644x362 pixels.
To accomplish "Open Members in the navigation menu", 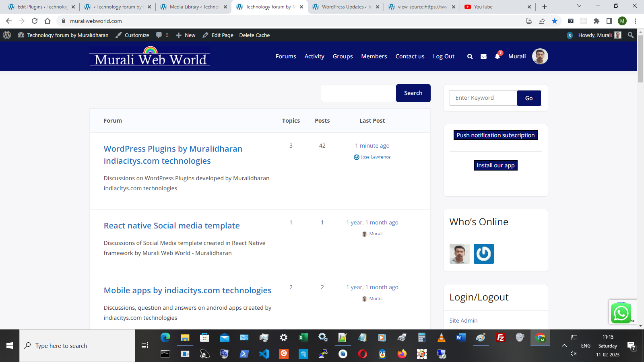I will [374, 56].
